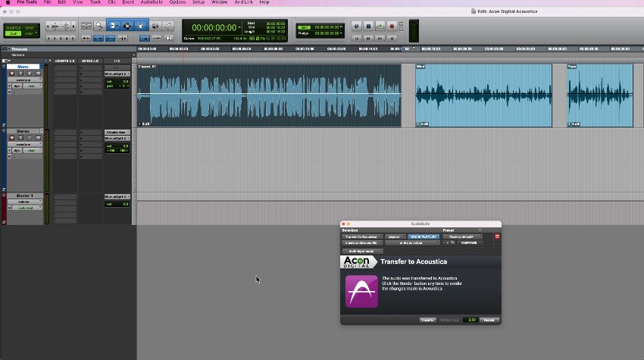Click the horizontal zoom-out arrow
Viewport: 644px width, 360px height.
(x=48, y=27)
